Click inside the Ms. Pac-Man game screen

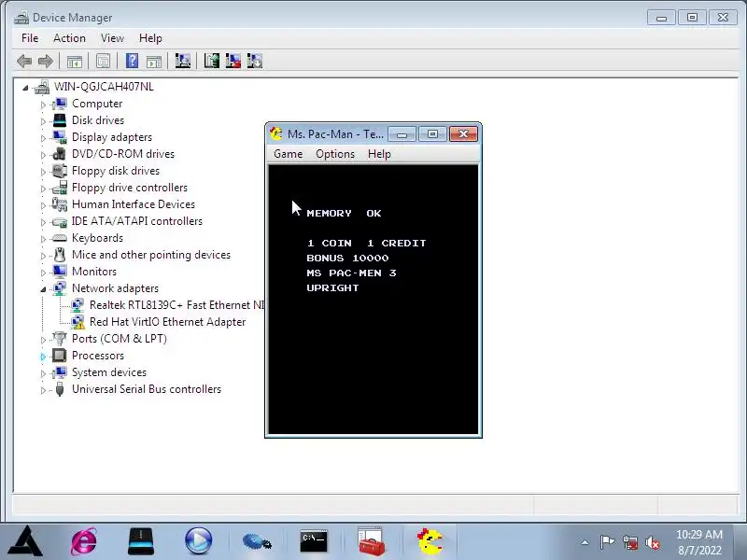tap(373, 300)
